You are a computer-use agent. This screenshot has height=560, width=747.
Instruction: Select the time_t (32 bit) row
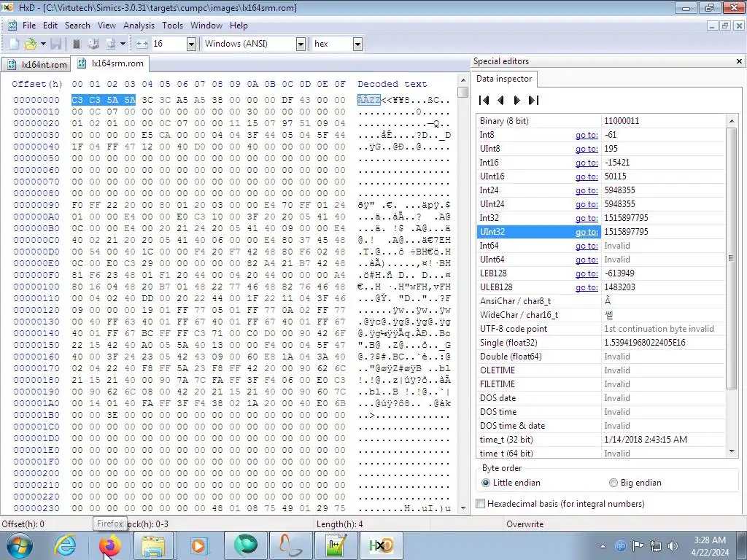pyautogui.click(x=601, y=439)
